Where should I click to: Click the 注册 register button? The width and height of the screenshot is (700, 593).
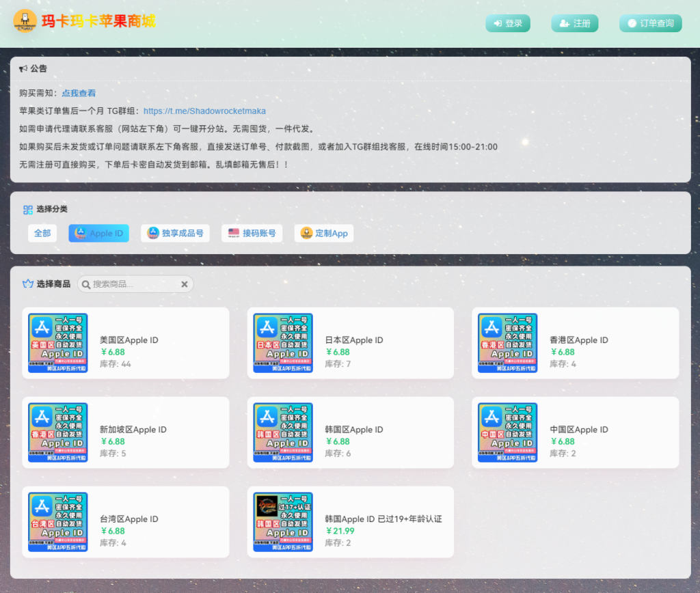tap(574, 23)
